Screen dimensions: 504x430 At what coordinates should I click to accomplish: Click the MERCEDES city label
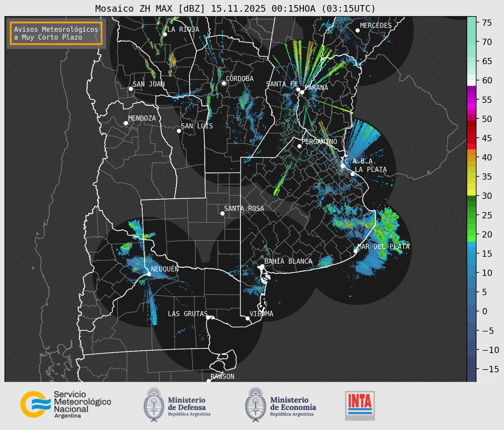tap(376, 26)
